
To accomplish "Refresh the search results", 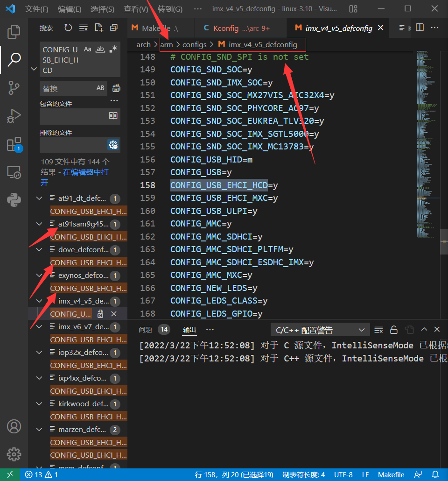I will (x=68, y=28).
